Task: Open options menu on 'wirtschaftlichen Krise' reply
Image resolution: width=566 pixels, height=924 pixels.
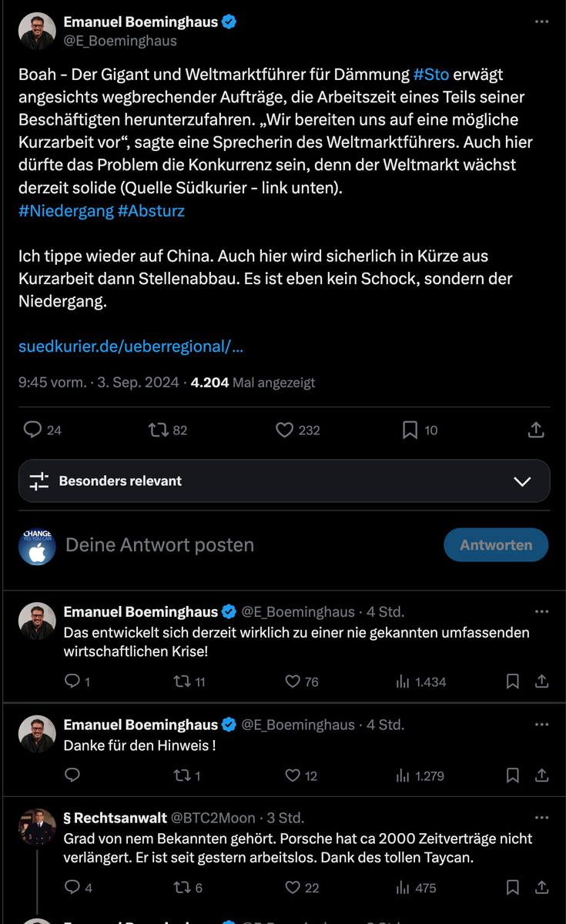Action: click(541, 612)
